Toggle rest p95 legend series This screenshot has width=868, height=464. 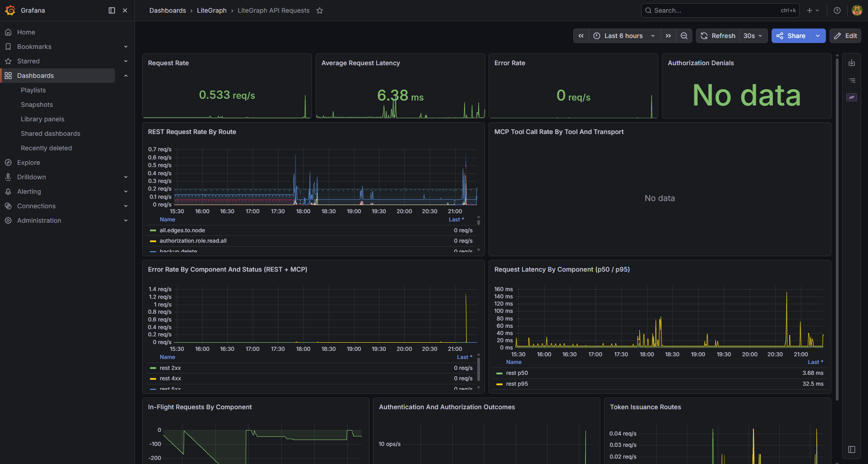(x=517, y=384)
